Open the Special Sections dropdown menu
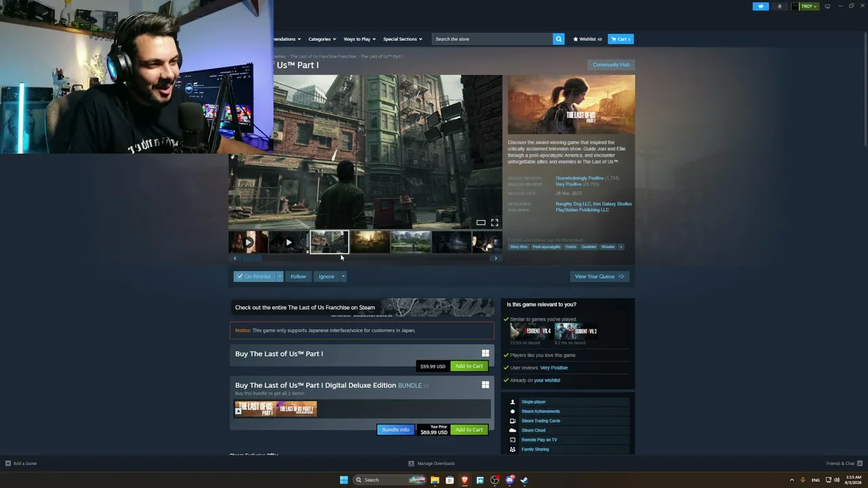The height and width of the screenshot is (488, 868). [402, 39]
